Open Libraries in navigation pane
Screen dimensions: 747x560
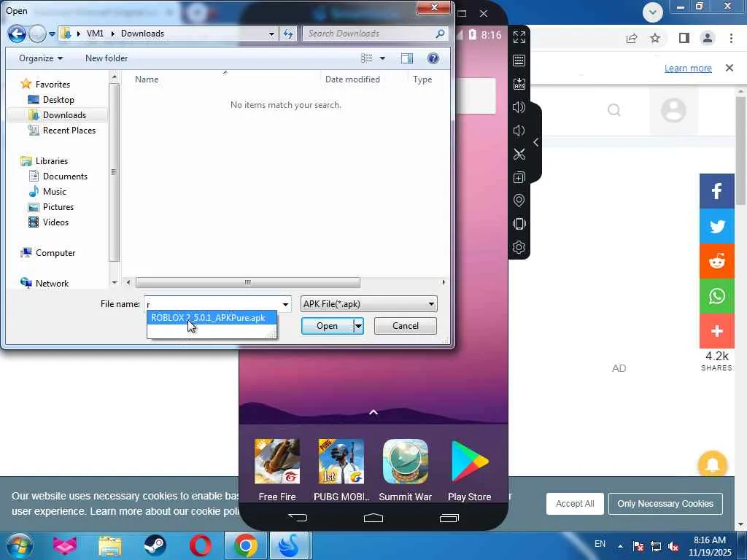[52, 161]
